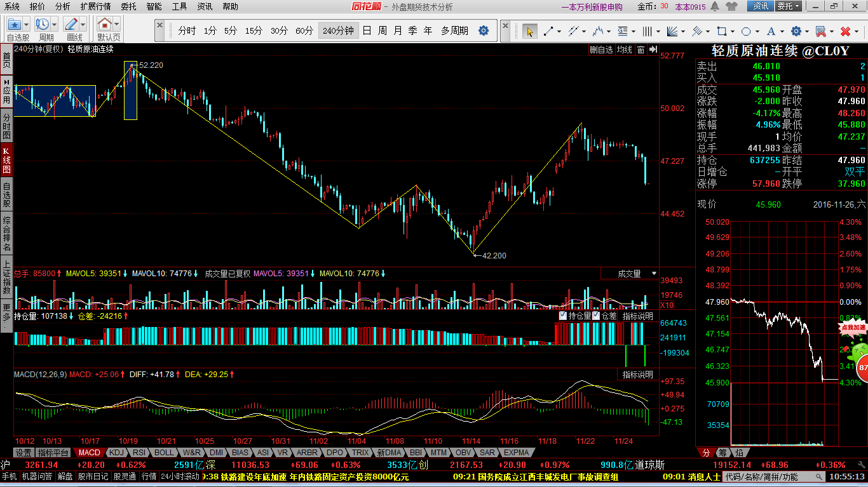Click the 删自选 button

(601, 50)
